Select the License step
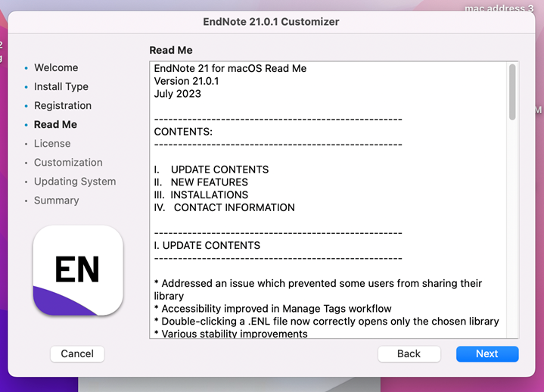 pos(52,143)
